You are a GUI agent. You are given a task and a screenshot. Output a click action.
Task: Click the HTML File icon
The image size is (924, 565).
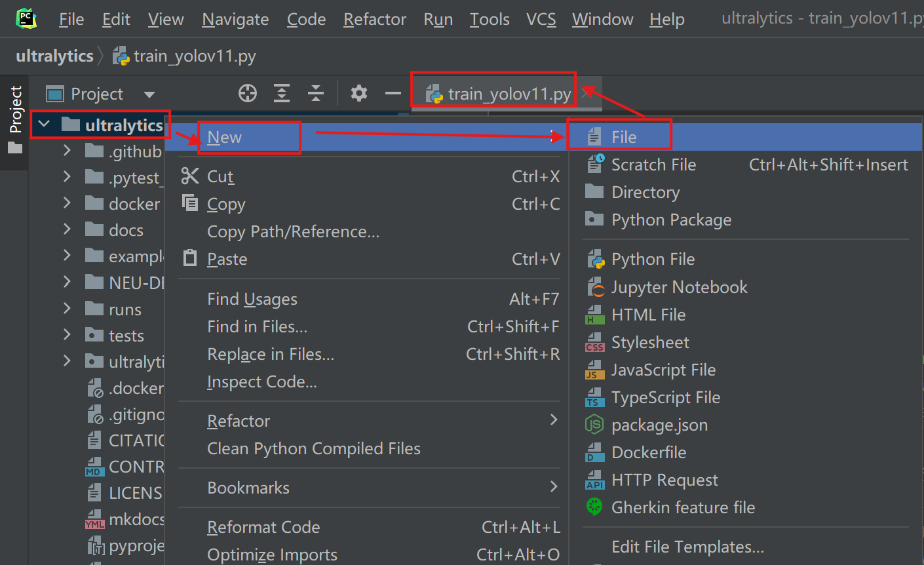tap(595, 315)
